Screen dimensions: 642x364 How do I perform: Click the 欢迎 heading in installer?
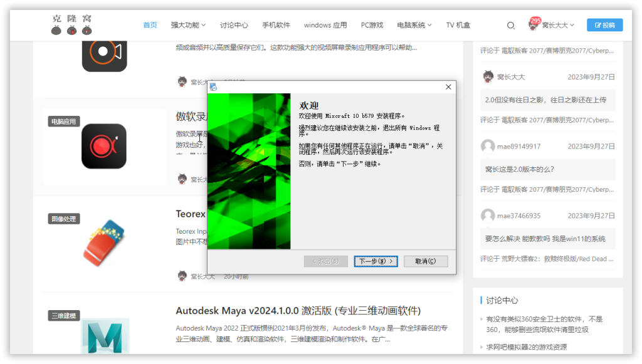[x=308, y=105]
